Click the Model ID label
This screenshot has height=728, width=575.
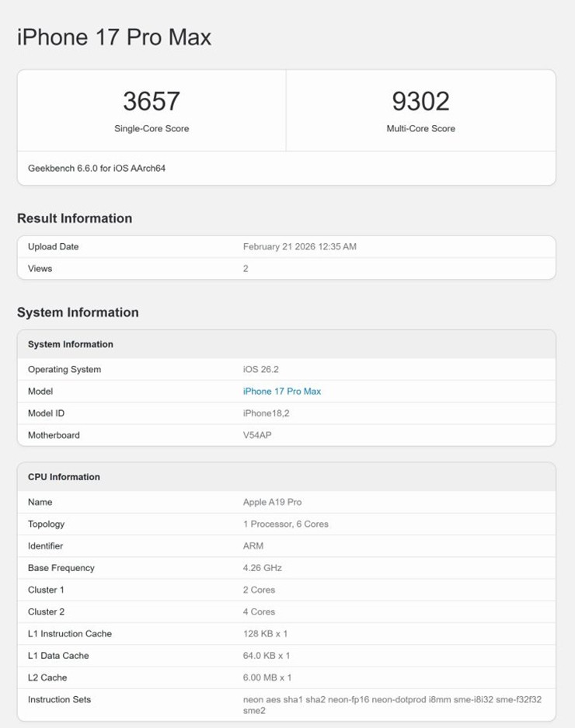pos(46,413)
